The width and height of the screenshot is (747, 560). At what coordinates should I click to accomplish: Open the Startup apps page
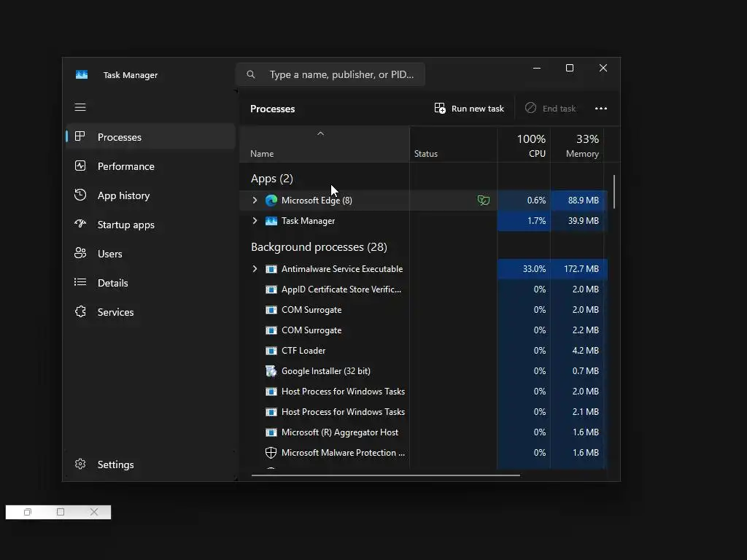tap(150, 225)
